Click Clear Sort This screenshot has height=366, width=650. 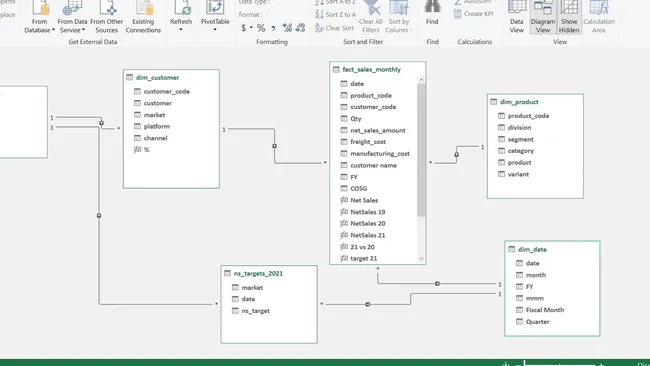335,28
